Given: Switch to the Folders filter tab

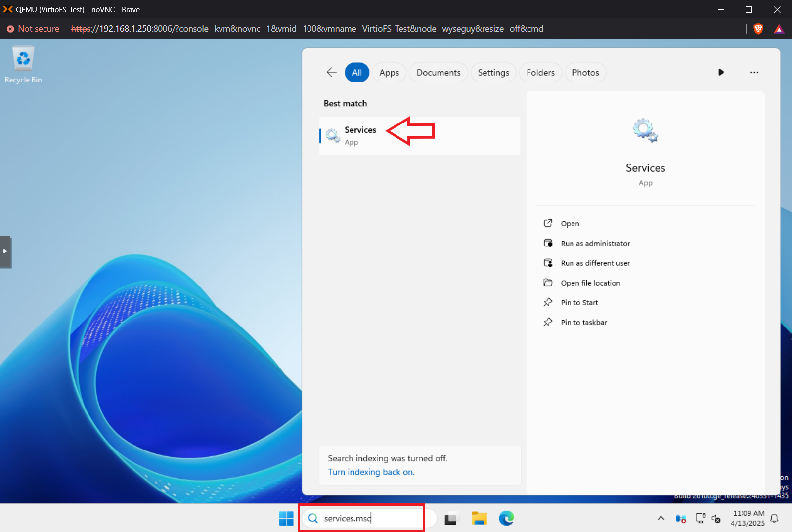Looking at the screenshot, I should tap(540, 72).
